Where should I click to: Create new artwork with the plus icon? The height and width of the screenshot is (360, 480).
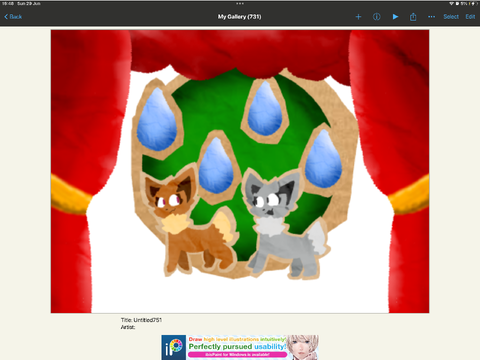click(358, 17)
